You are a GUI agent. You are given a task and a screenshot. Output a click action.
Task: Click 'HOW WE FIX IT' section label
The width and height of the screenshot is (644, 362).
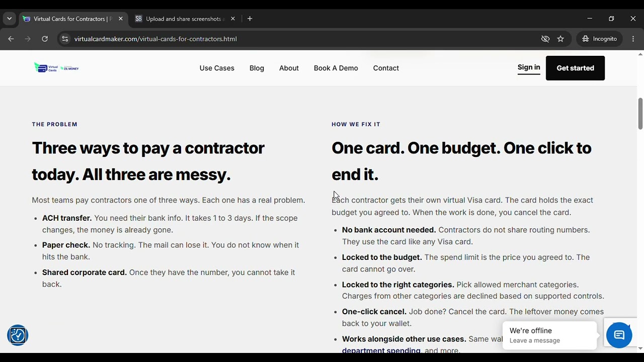tap(356, 124)
